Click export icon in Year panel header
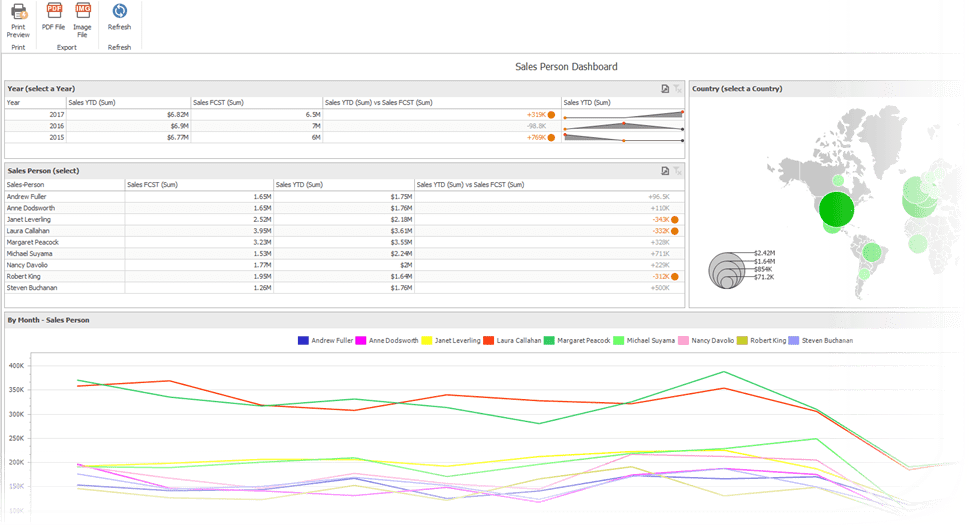 point(665,89)
